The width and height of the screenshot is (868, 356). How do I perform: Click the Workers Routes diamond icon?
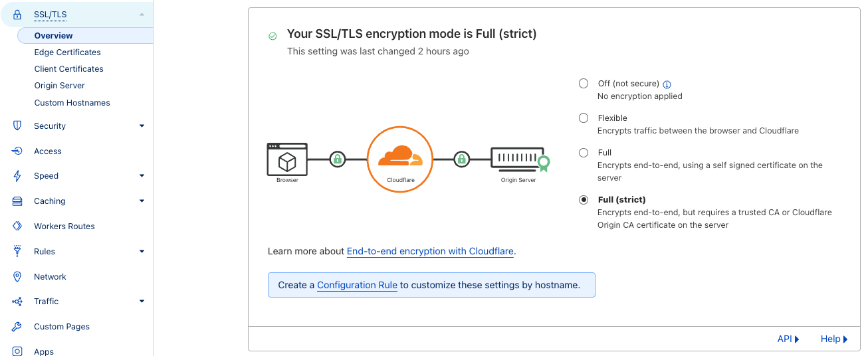18,226
